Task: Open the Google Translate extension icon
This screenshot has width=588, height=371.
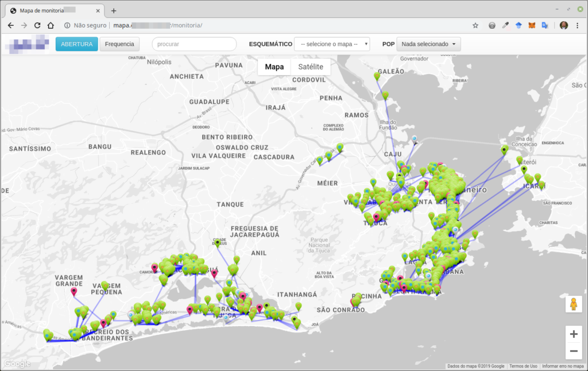Action: [x=544, y=25]
